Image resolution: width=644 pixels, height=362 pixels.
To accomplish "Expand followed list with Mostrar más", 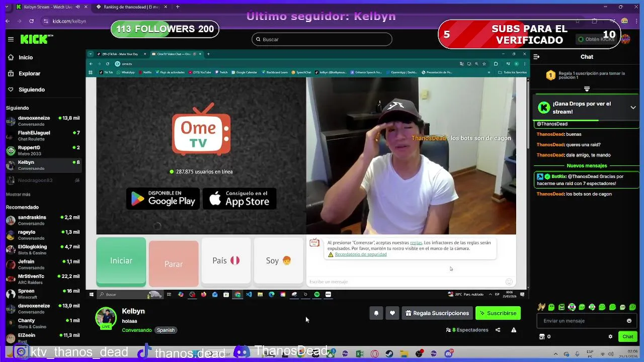I will point(18,194).
